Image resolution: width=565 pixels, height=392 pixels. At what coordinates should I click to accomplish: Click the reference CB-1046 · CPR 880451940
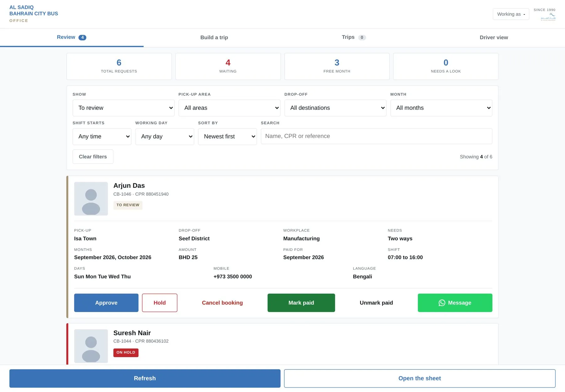tap(141, 194)
